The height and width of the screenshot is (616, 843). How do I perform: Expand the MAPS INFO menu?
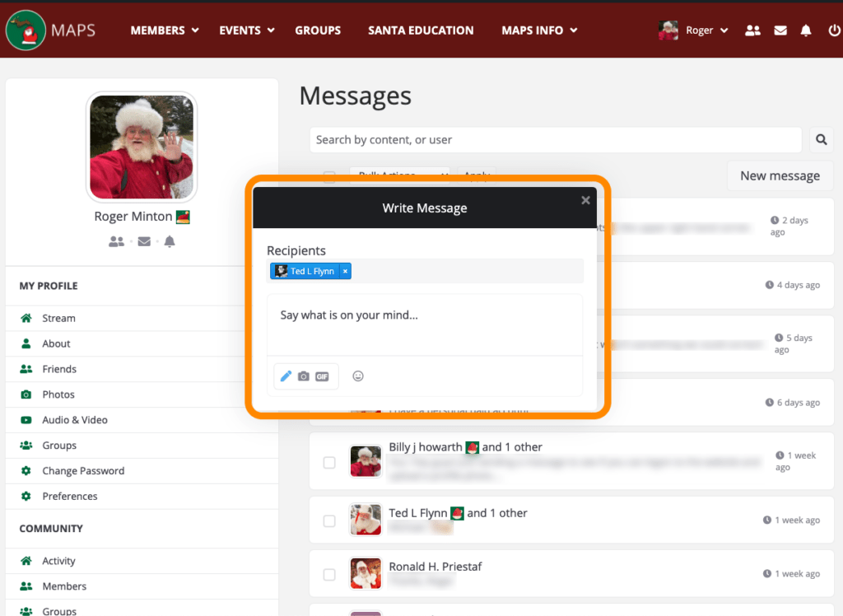tap(539, 30)
